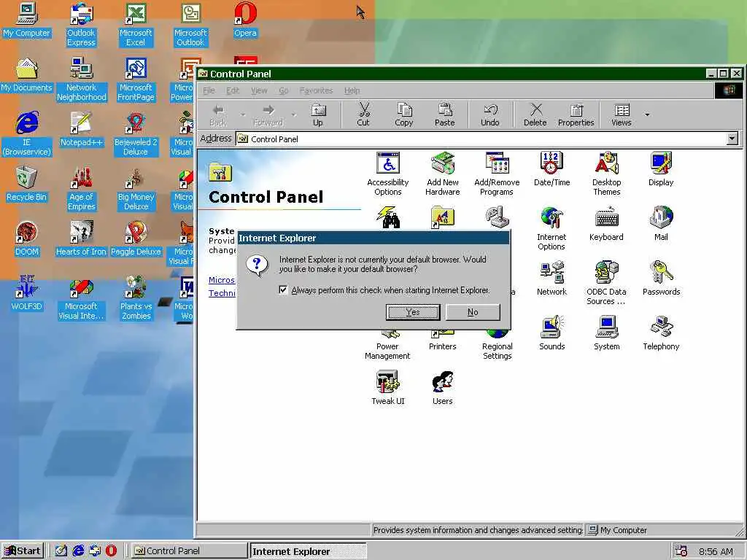Switch to Control Panel taskbar button

coord(190,551)
